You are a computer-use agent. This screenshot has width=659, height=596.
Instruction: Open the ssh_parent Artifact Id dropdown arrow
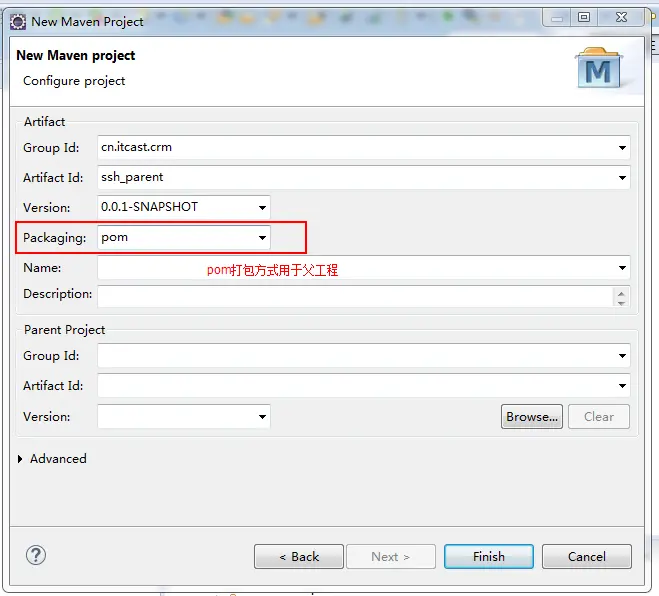[x=622, y=177]
